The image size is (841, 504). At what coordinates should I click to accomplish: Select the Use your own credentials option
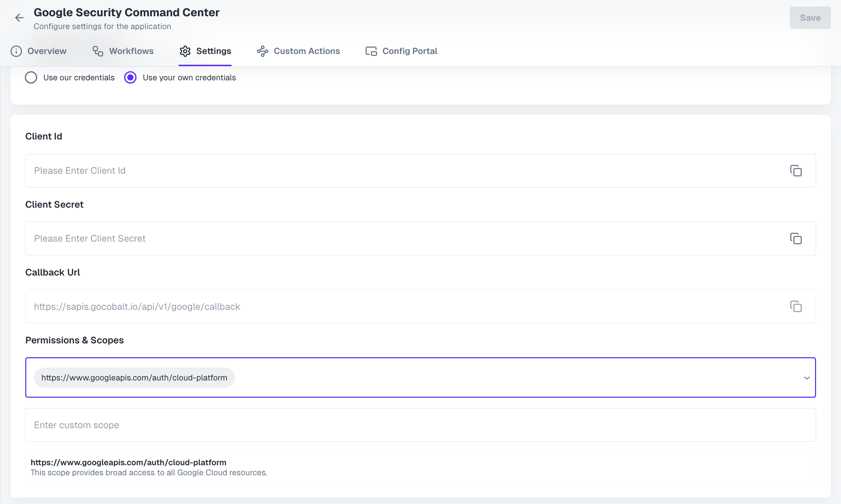130,77
